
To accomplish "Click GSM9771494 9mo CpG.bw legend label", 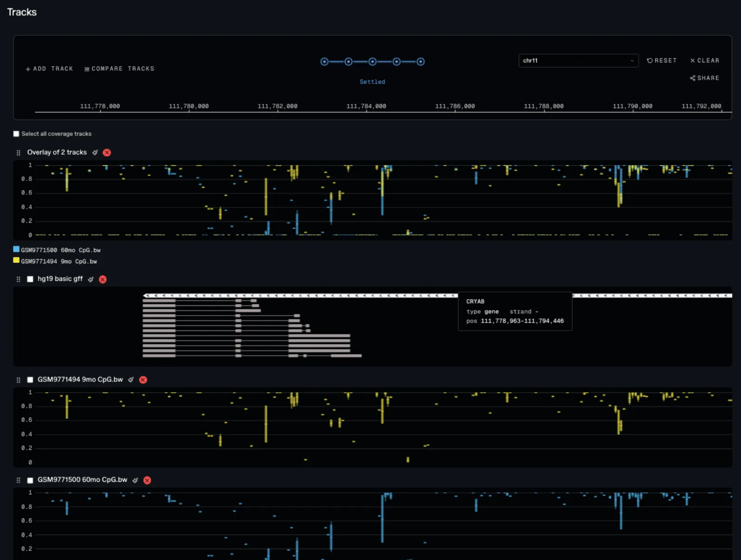I will point(59,261).
